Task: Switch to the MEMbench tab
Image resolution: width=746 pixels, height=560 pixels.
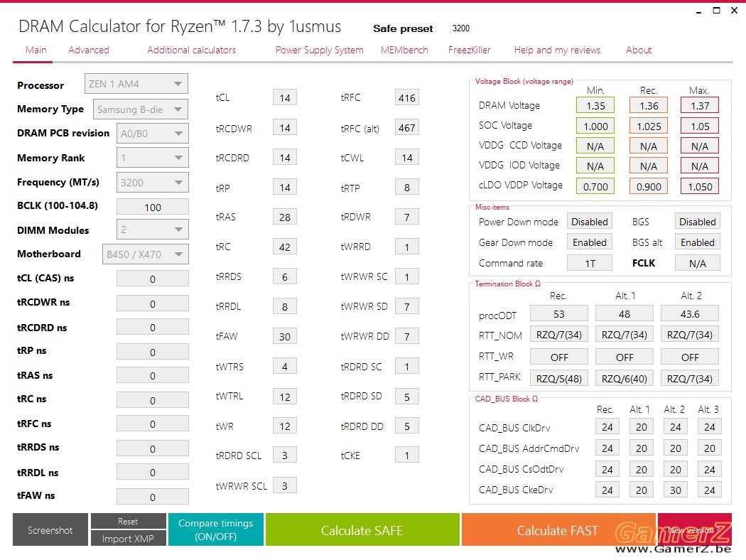Action: (x=404, y=50)
